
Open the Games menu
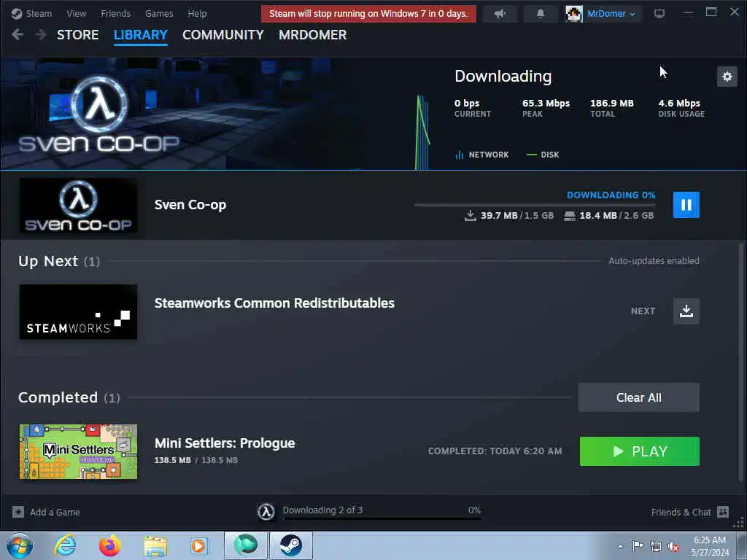click(x=159, y=13)
